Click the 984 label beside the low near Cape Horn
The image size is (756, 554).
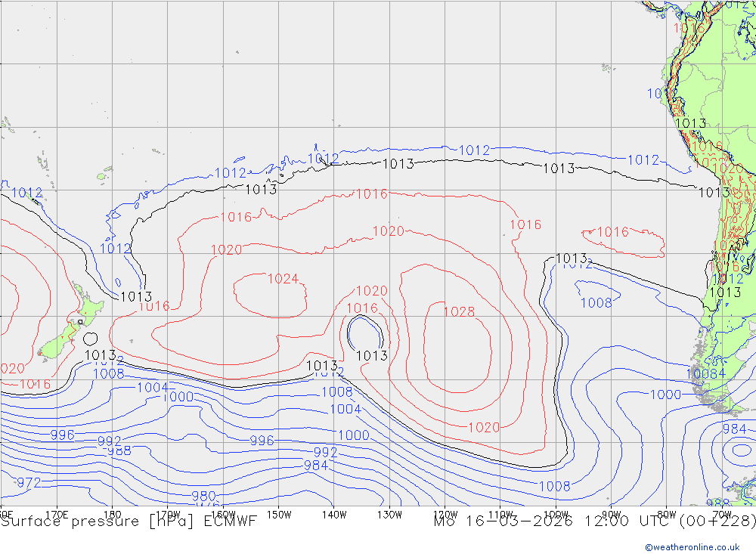click(734, 429)
